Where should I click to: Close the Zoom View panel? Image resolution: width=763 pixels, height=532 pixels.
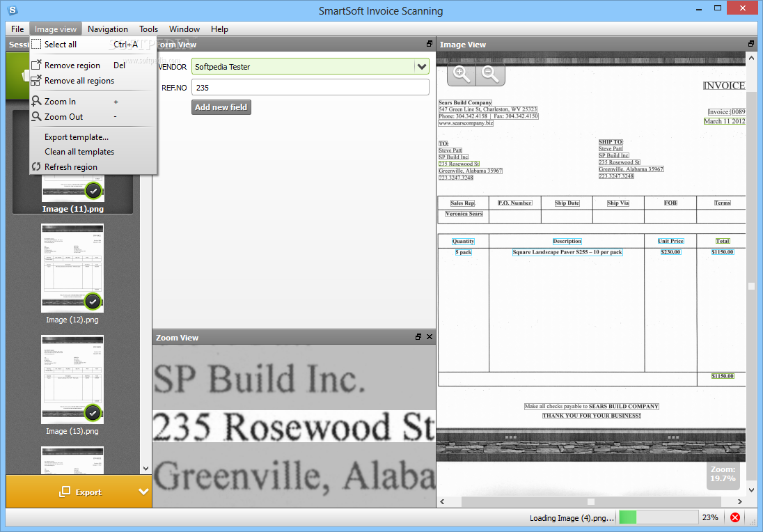coord(429,337)
